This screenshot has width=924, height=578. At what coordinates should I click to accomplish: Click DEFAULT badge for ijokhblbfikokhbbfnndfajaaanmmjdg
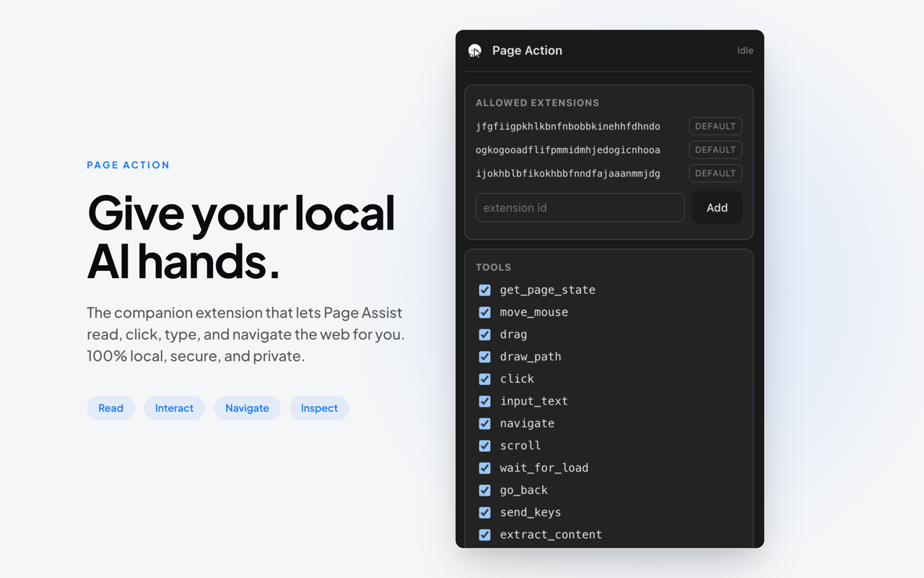point(715,173)
